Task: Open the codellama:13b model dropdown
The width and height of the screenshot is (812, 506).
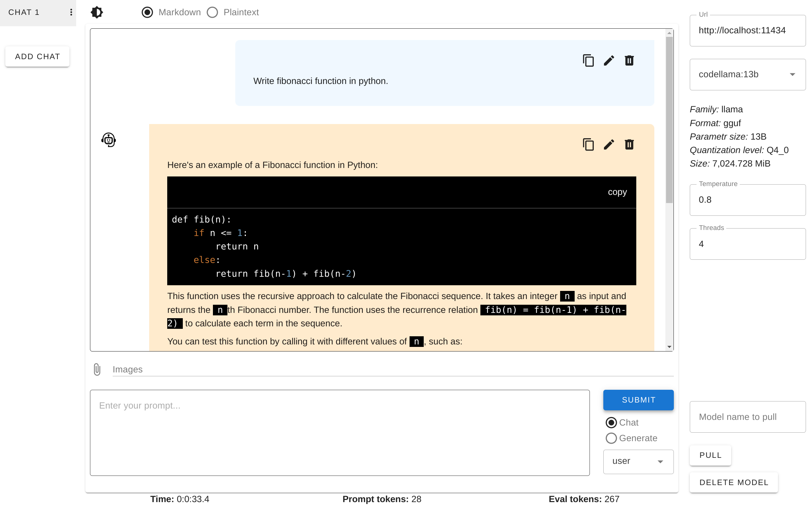Action: pos(747,74)
